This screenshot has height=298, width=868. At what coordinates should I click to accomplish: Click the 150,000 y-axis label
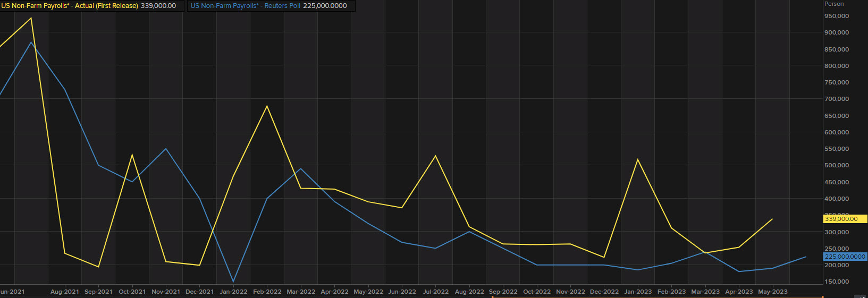coord(837,282)
